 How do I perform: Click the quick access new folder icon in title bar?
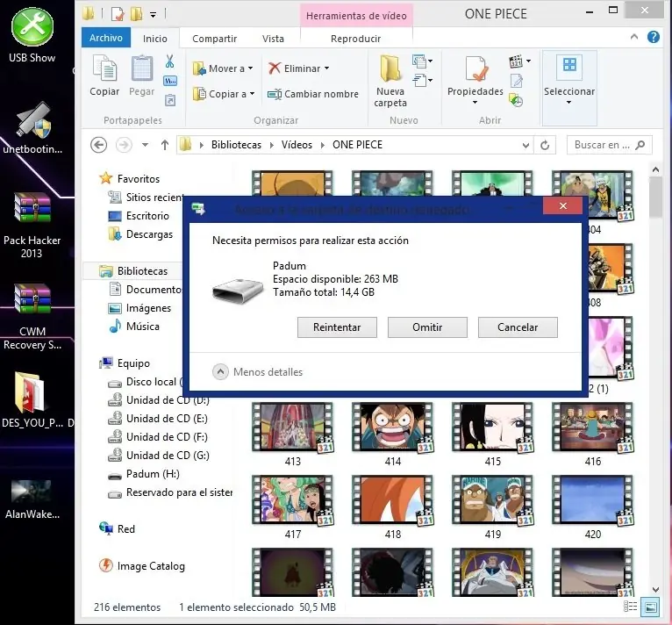click(x=136, y=14)
